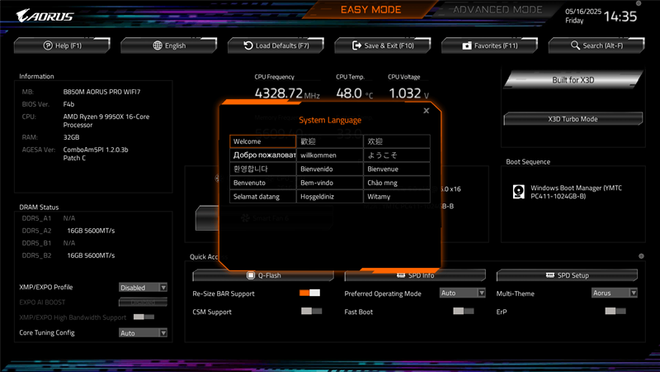The image size is (660, 372).
Task: Switch to Advanced Mode tab
Action: (x=498, y=10)
